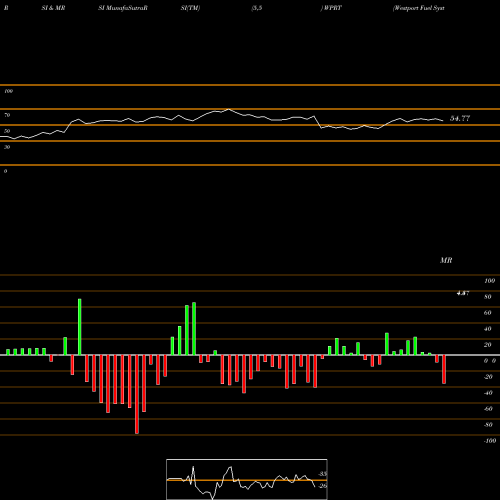This screenshot has width=500, height=500.
Task: Open the mini chart thumbnail at bottom
Action: click(x=247, y=479)
